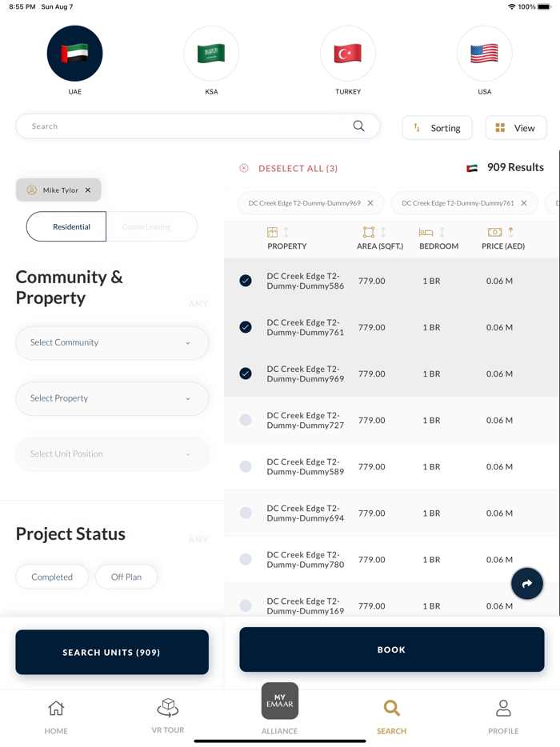
Task: Choose the Turkey flag icon
Action: tap(348, 54)
